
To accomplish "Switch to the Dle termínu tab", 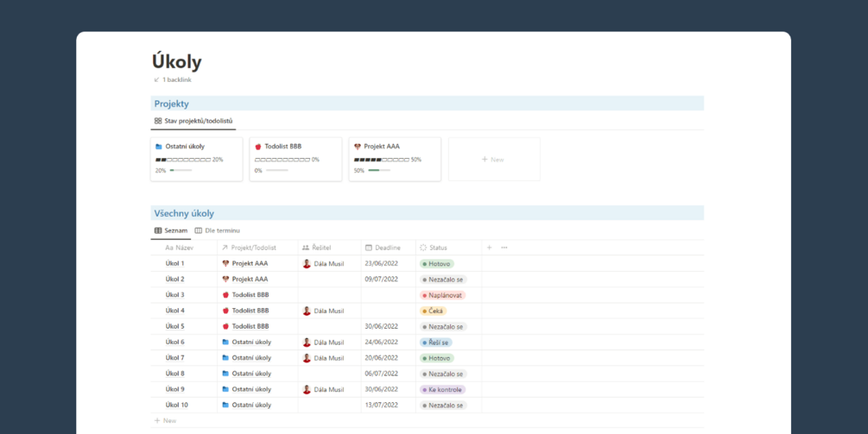I will (217, 230).
